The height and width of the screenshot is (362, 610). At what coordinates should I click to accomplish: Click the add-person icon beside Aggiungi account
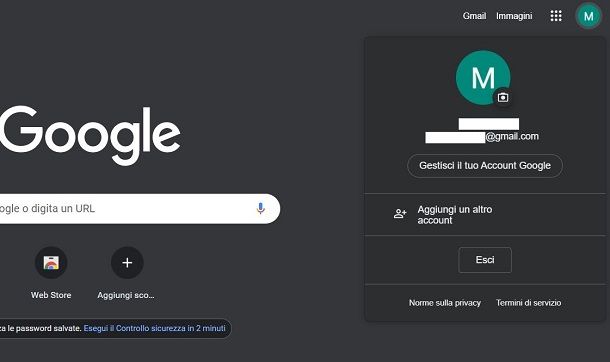tap(400, 213)
